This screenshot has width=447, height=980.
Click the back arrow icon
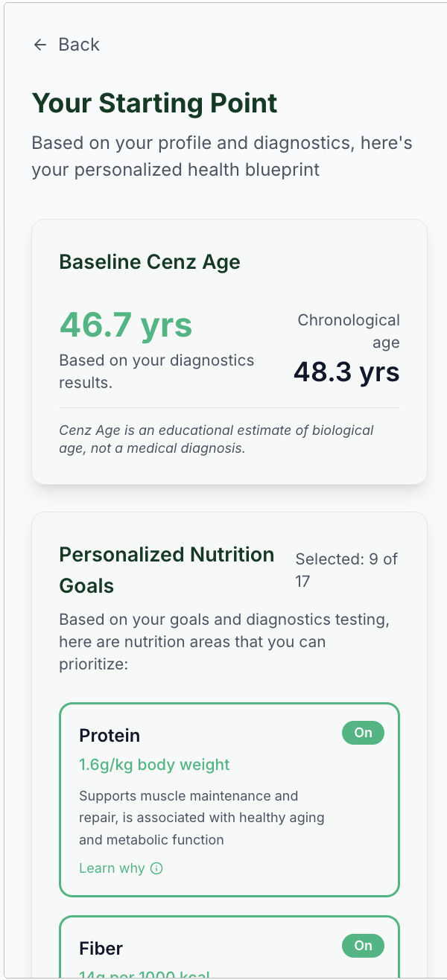pyautogui.click(x=39, y=45)
